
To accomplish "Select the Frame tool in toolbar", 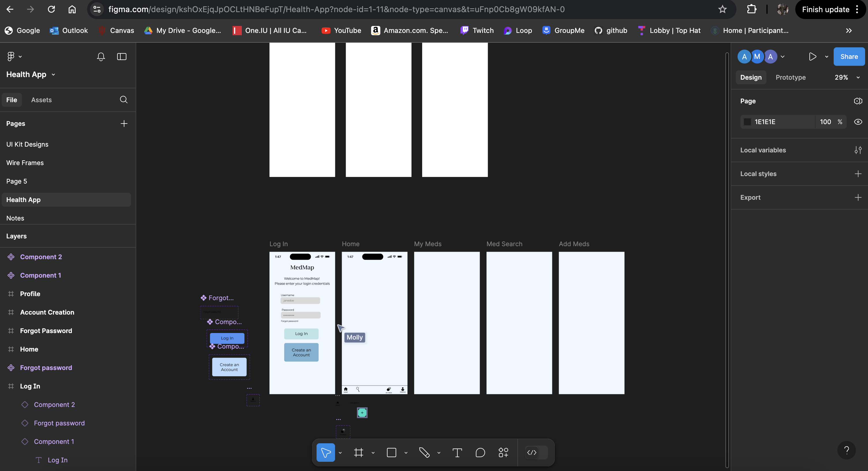I will [358, 453].
